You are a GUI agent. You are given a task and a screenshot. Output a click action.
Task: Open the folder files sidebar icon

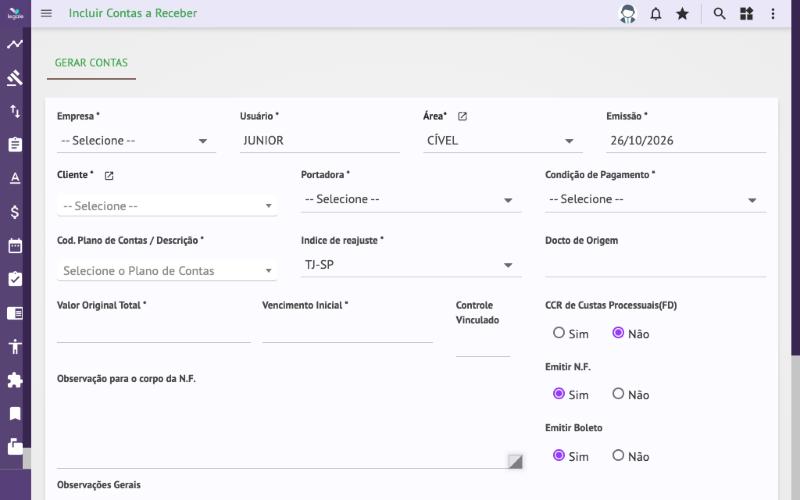tap(15, 446)
